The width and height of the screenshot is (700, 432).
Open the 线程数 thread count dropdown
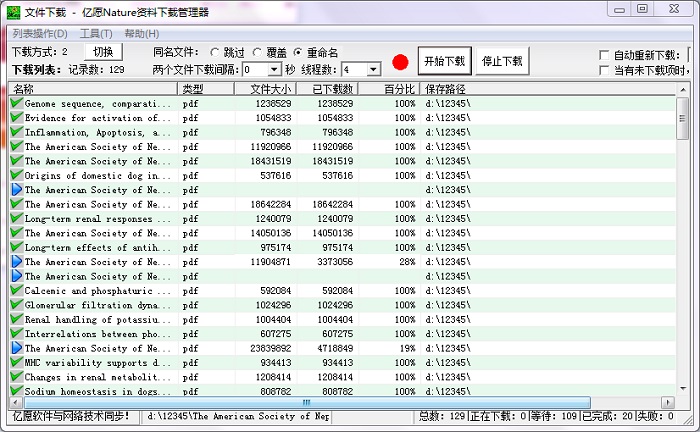pos(374,69)
